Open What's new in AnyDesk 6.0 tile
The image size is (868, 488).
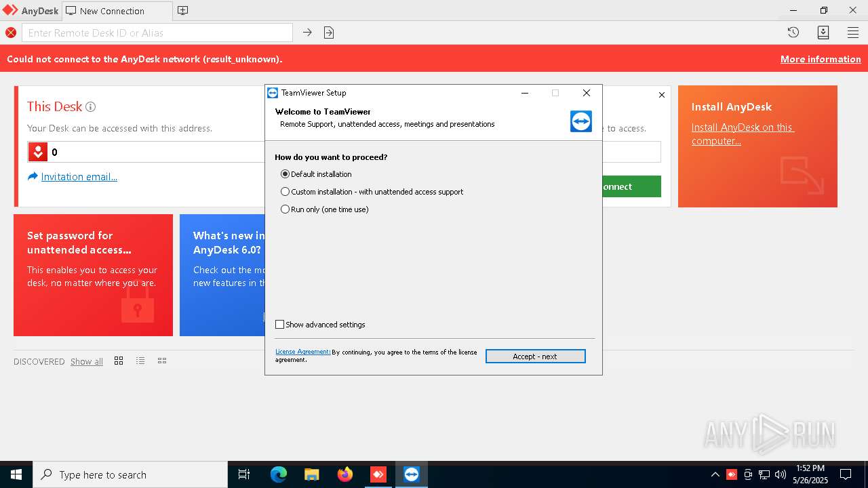[x=222, y=275]
